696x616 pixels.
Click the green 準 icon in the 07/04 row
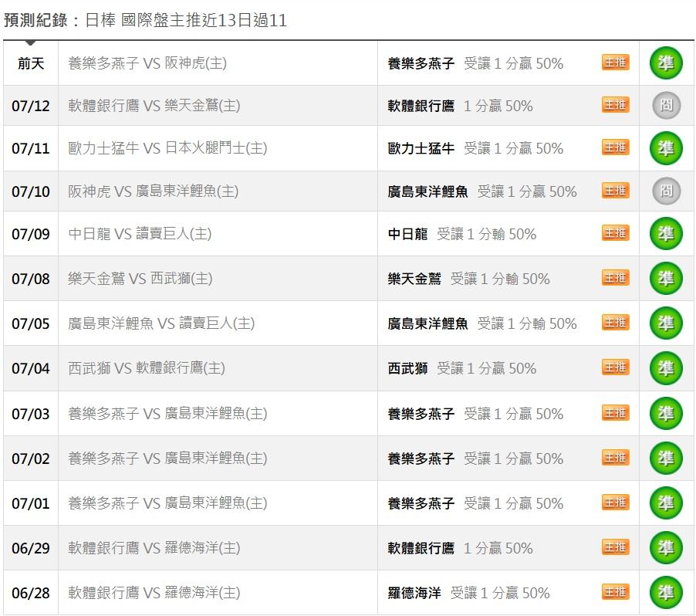point(666,368)
